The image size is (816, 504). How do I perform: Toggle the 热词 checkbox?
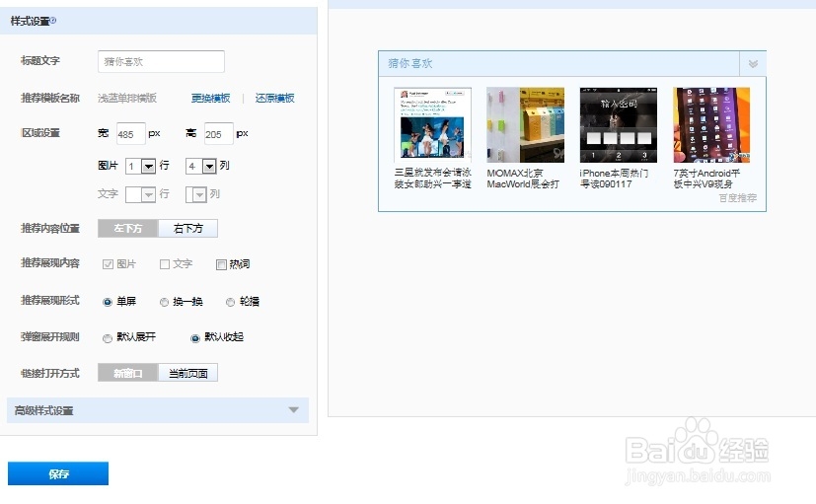[x=221, y=264]
